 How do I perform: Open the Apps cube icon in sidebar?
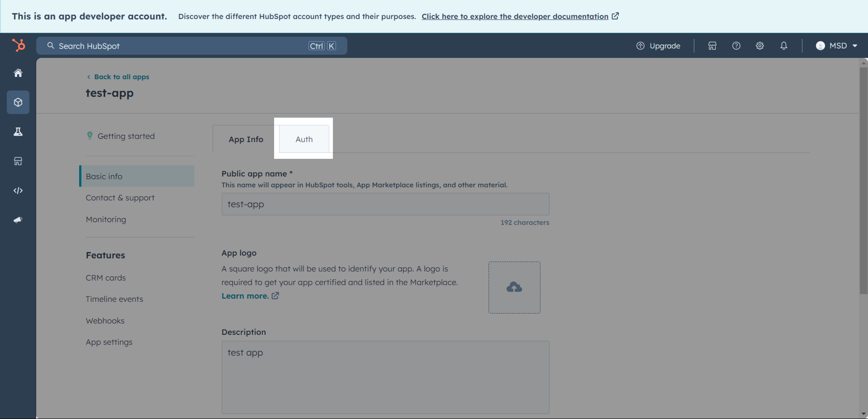(x=18, y=102)
